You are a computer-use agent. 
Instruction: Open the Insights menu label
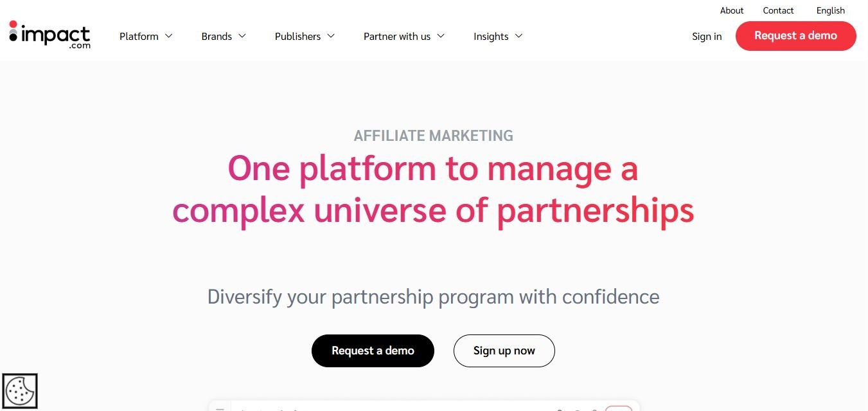491,37
